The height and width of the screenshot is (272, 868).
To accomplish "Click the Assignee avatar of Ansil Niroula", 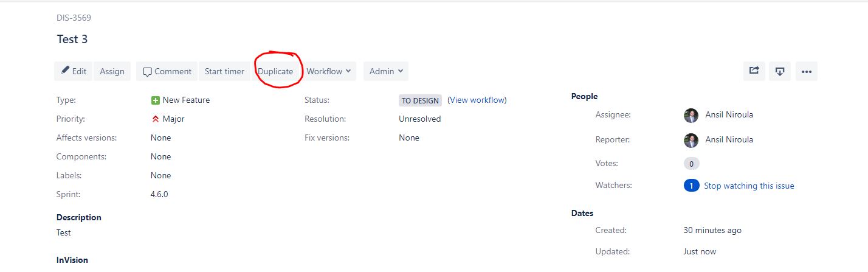I will click(x=691, y=114).
